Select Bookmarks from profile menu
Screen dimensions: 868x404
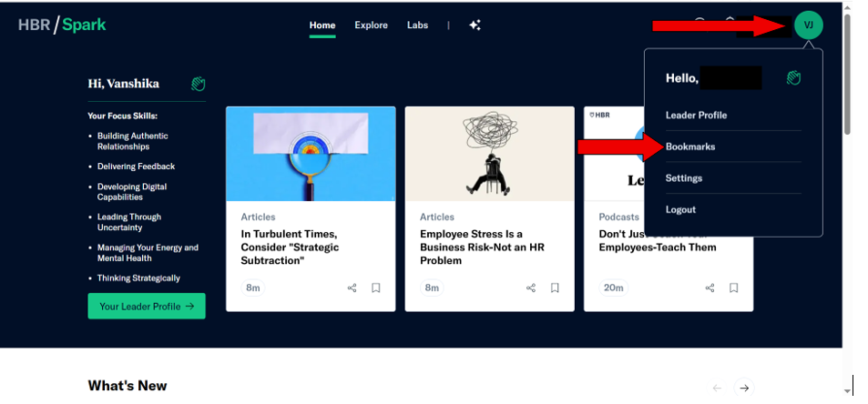690,146
